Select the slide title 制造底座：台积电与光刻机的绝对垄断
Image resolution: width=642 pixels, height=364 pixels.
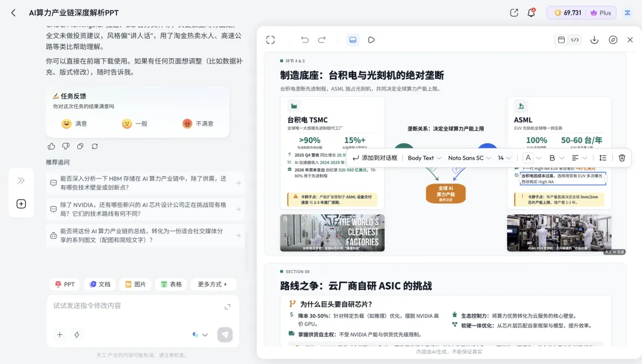[362, 75]
